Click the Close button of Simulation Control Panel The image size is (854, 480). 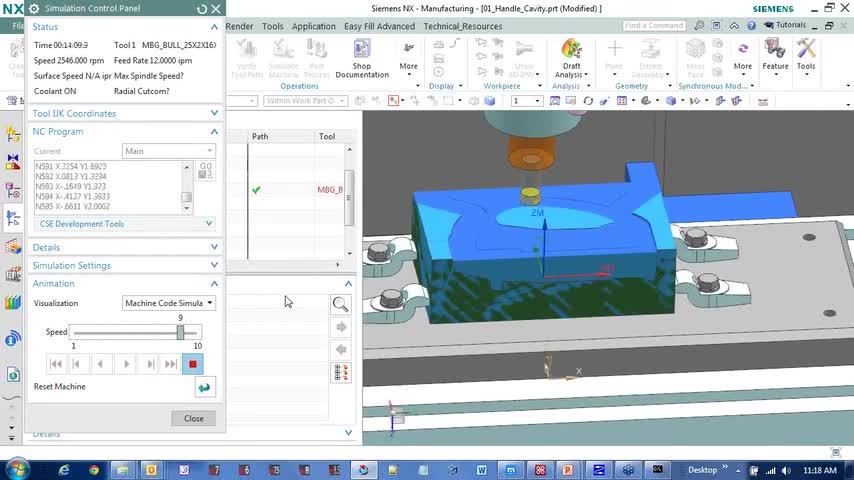(x=193, y=418)
